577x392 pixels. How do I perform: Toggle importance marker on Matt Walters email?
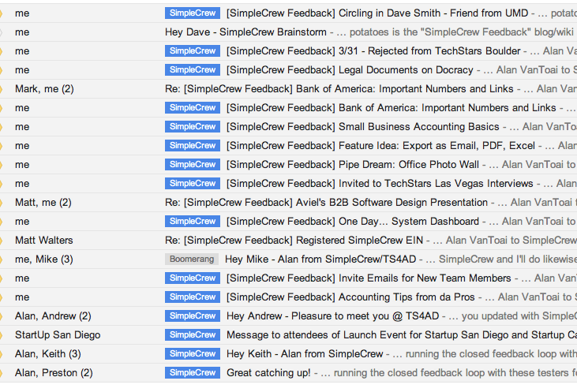[1, 241]
